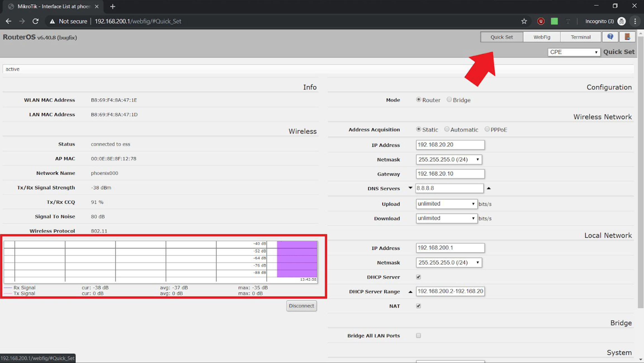This screenshot has height=363, width=644.
Task: Bookmark this page with star icon
Action: [524, 21]
